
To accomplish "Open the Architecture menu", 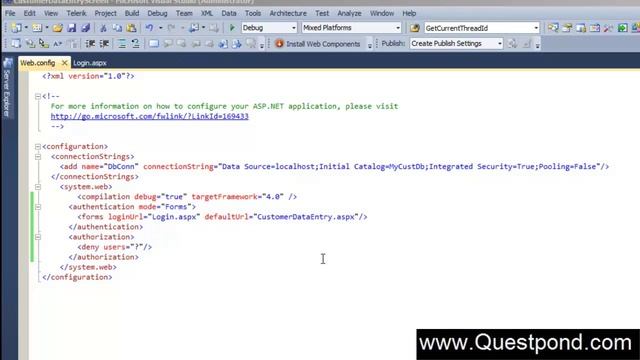I will (x=288, y=13).
